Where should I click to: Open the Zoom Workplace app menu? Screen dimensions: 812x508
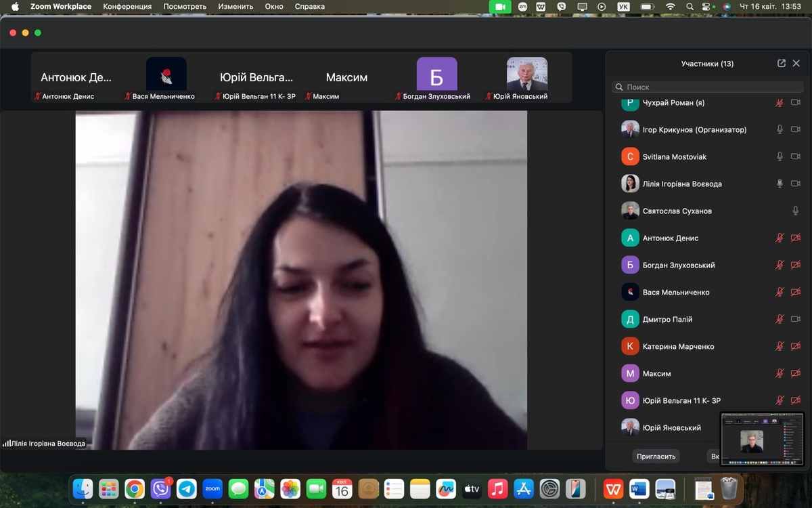[61, 7]
